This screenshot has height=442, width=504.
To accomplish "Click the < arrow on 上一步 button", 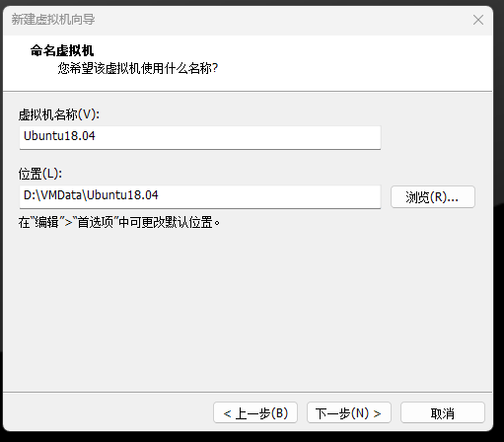I will (x=227, y=413).
